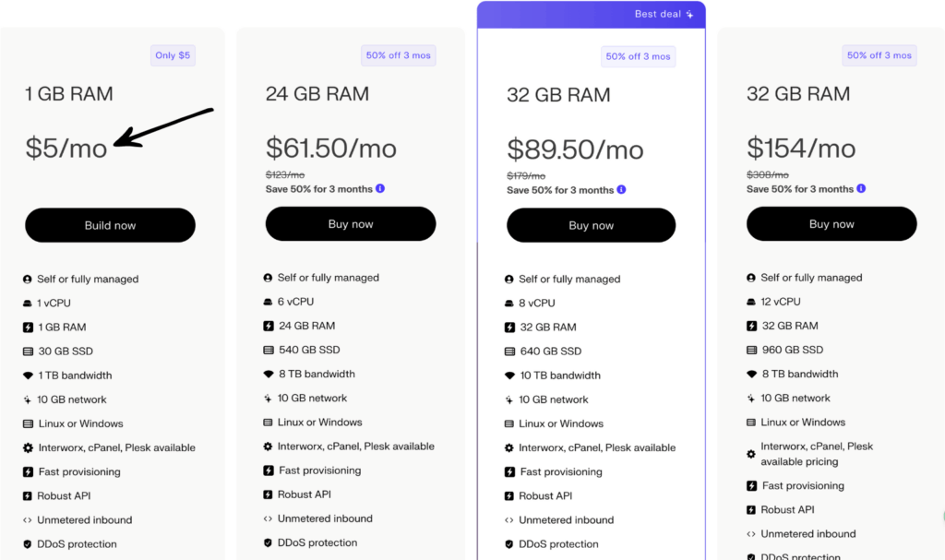Image resolution: width=945 pixels, height=560 pixels.
Task: Click the Unmetered inbound brackets icon on 24 GB plan
Action: (270, 518)
